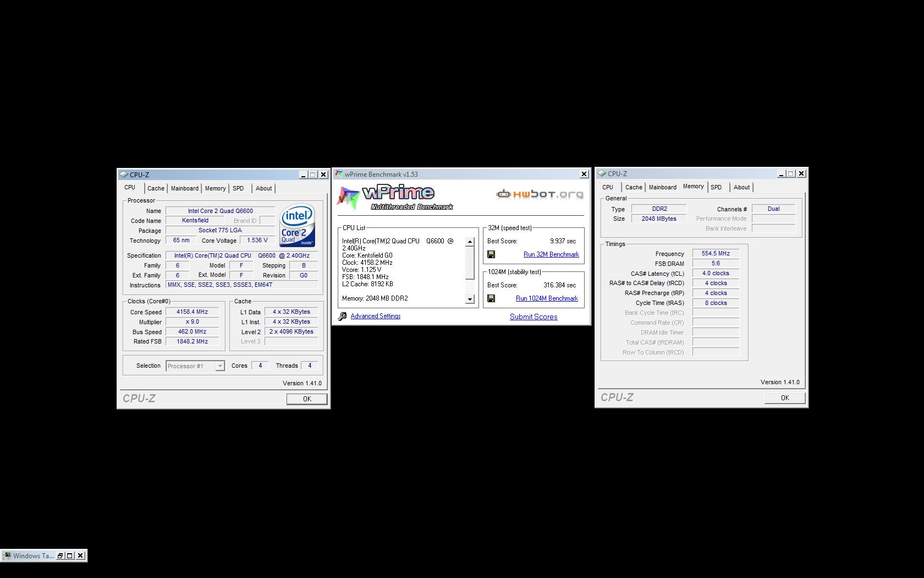Click the 1024M best score 316.384 sec
Image resolution: width=924 pixels, height=578 pixels.
click(x=559, y=285)
